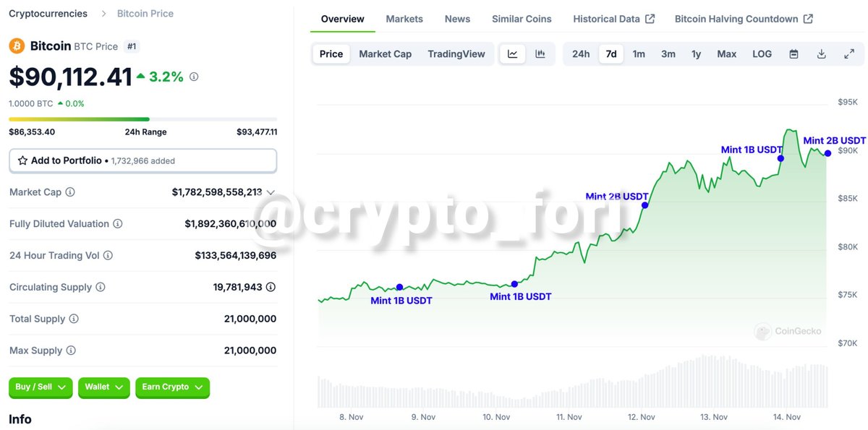This screenshot has height=430, width=868.
Task: Open Bitcoin Halving Countdown tab
Action: point(744,19)
